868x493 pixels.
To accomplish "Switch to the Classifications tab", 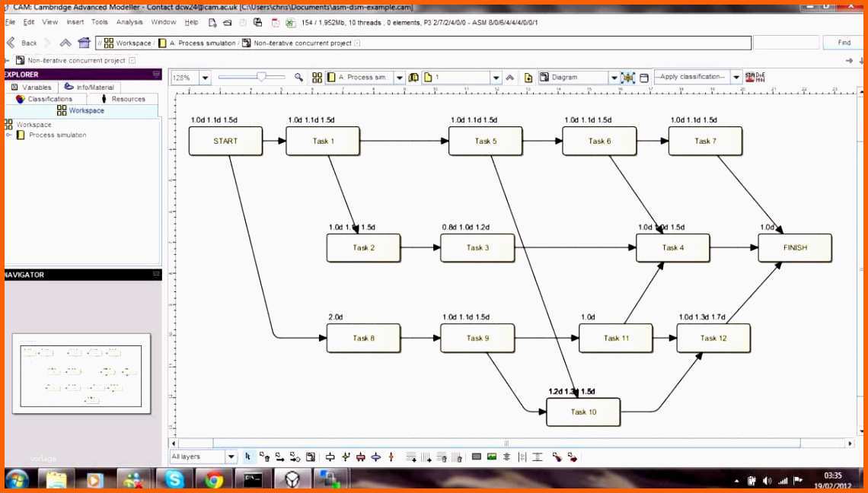I will [46, 99].
